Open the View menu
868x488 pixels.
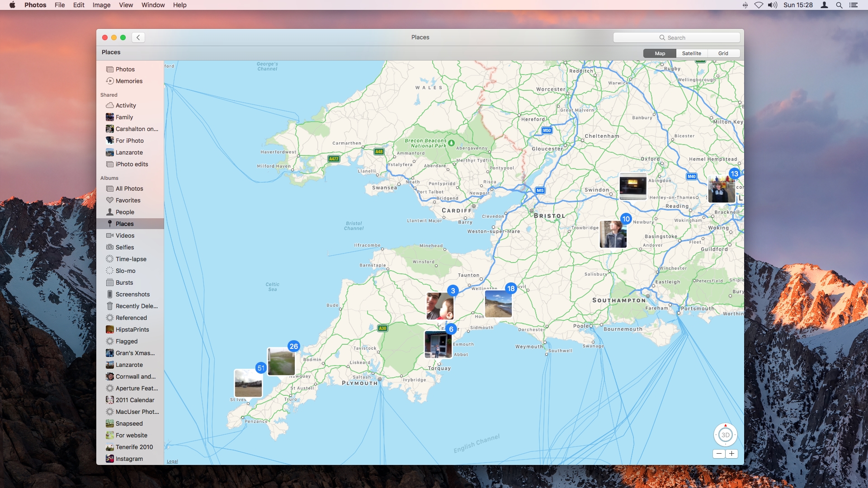click(x=126, y=5)
